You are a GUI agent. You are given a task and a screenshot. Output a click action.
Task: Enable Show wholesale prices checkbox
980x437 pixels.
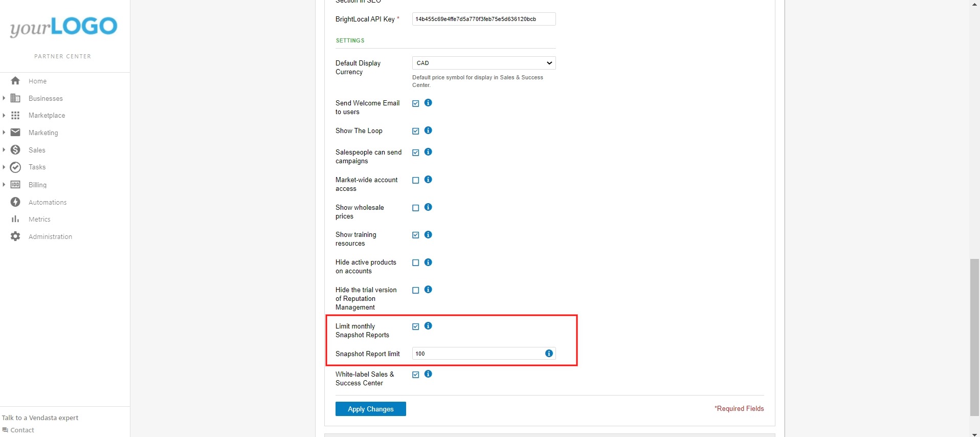click(415, 208)
